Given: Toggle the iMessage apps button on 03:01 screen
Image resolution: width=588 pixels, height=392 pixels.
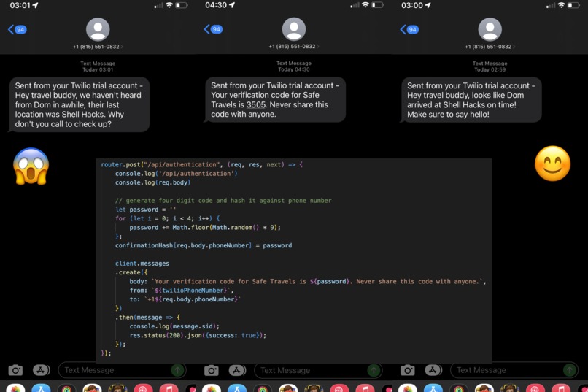Looking at the screenshot, I should coord(42,370).
